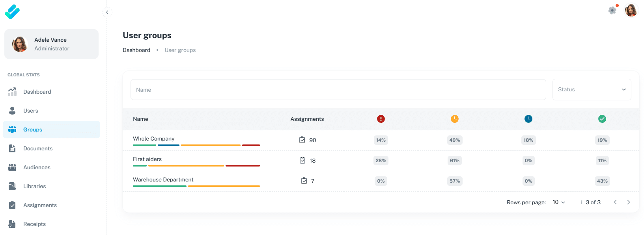Click the 1–3 of 3 pagination text
This screenshot has width=644, height=235.
(590, 202)
